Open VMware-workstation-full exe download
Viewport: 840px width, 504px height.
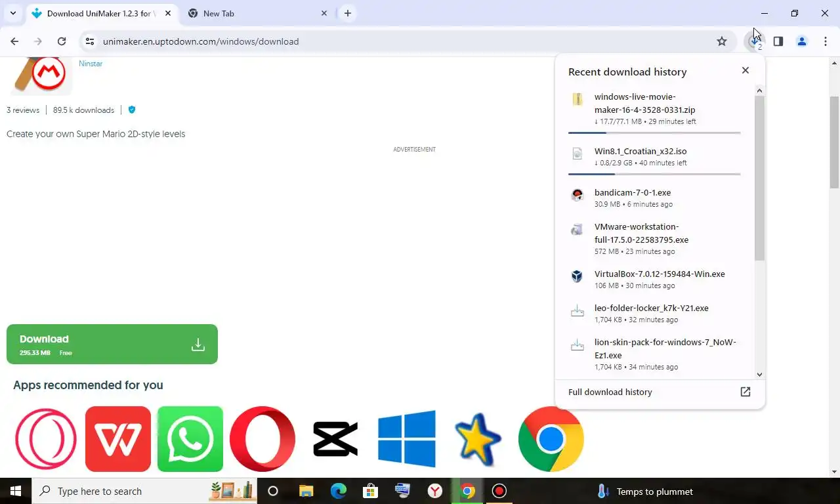654,238
